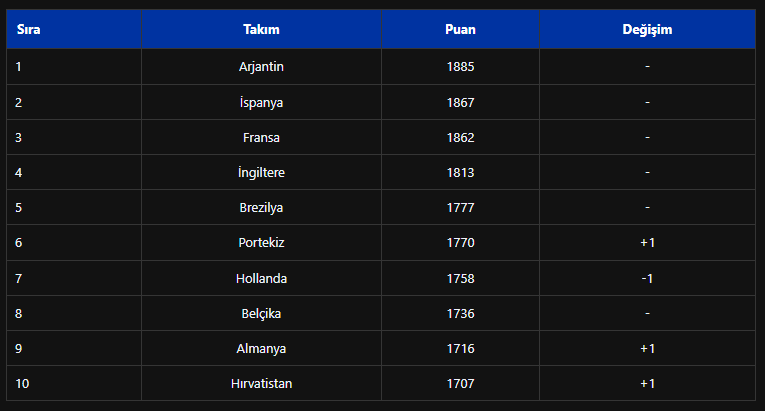Select the Portekiz team cell

coord(262,243)
